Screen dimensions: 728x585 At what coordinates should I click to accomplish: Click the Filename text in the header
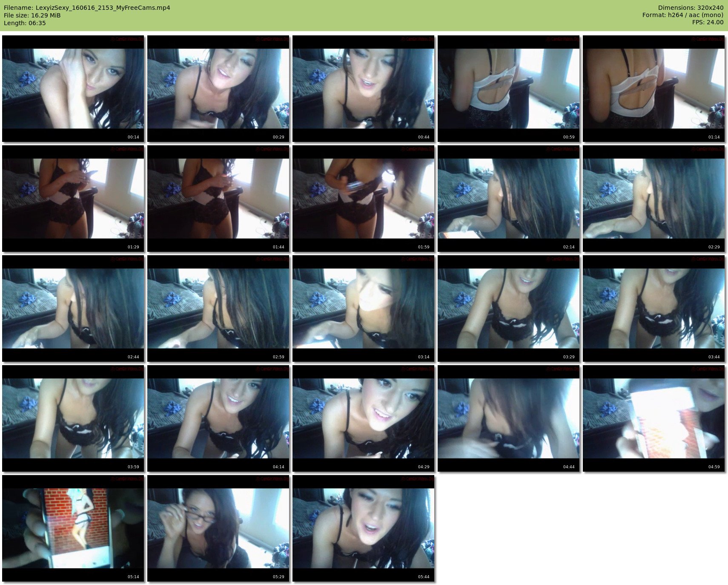click(x=87, y=8)
